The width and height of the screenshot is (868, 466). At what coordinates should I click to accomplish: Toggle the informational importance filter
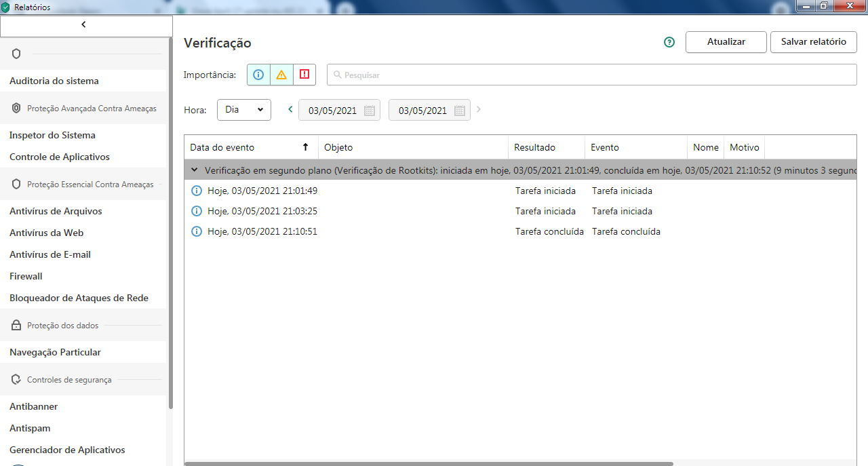point(258,75)
